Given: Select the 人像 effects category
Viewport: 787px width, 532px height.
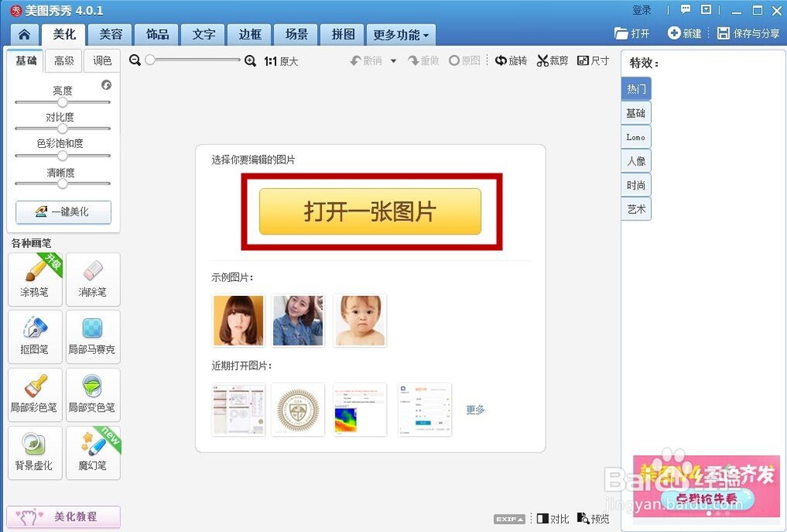Looking at the screenshot, I should [x=636, y=161].
